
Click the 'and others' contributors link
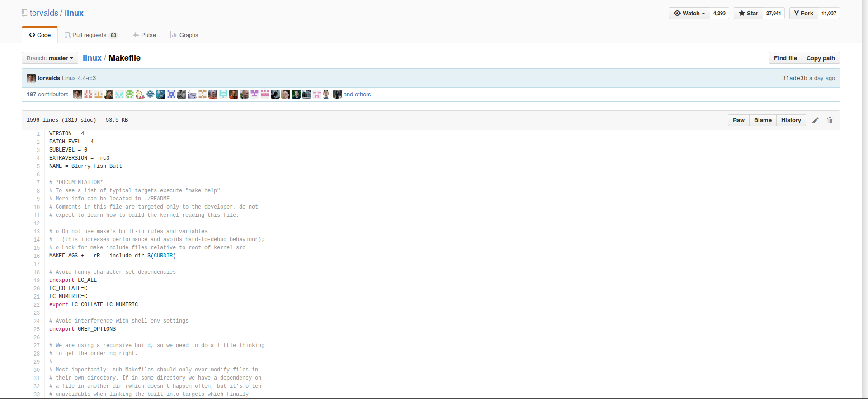[357, 95]
